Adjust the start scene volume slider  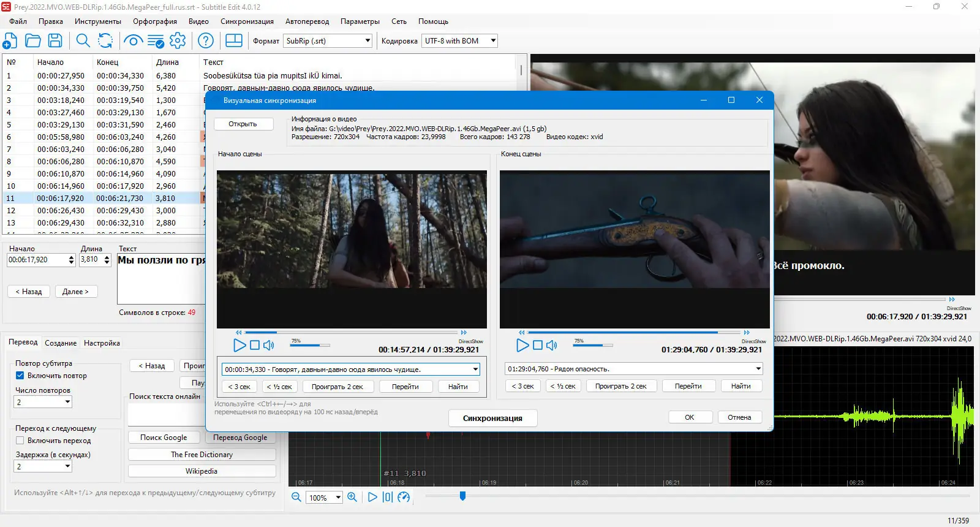[x=310, y=346]
